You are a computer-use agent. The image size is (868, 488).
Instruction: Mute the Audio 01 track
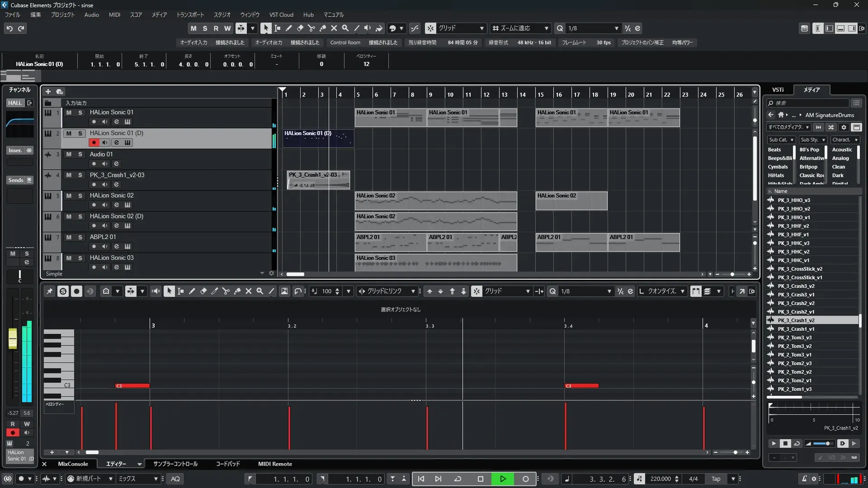click(x=69, y=154)
